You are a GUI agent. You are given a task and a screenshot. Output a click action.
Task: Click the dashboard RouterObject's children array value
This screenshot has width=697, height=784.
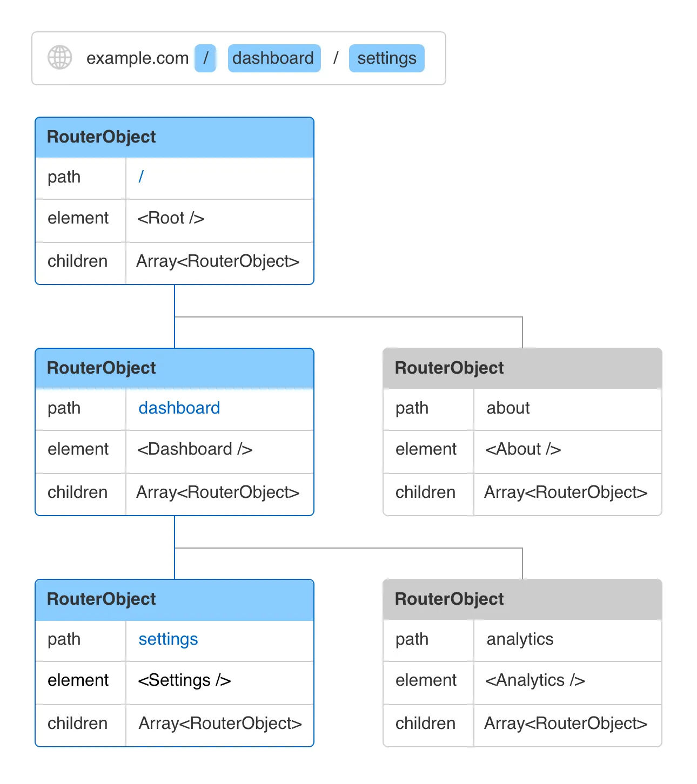pyautogui.click(x=218, y=492)
